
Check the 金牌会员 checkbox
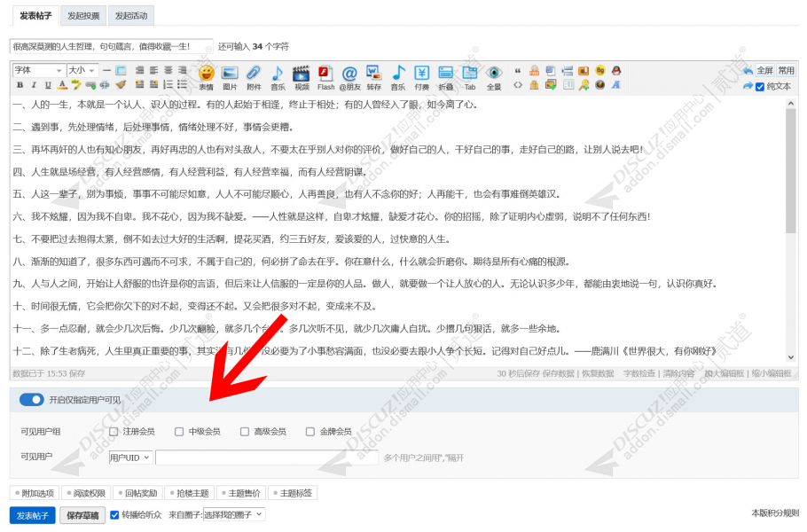(x=309, y=432)
